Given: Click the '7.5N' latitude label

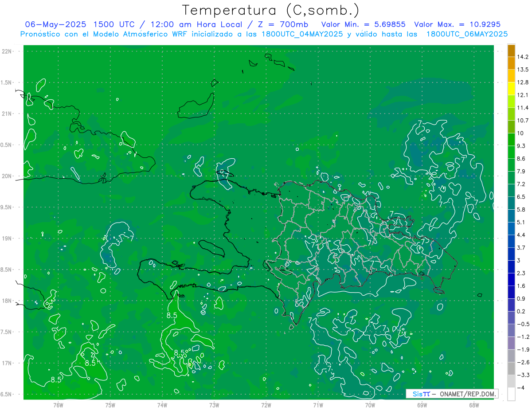Looking at the screenshot, I should [7, 332].
